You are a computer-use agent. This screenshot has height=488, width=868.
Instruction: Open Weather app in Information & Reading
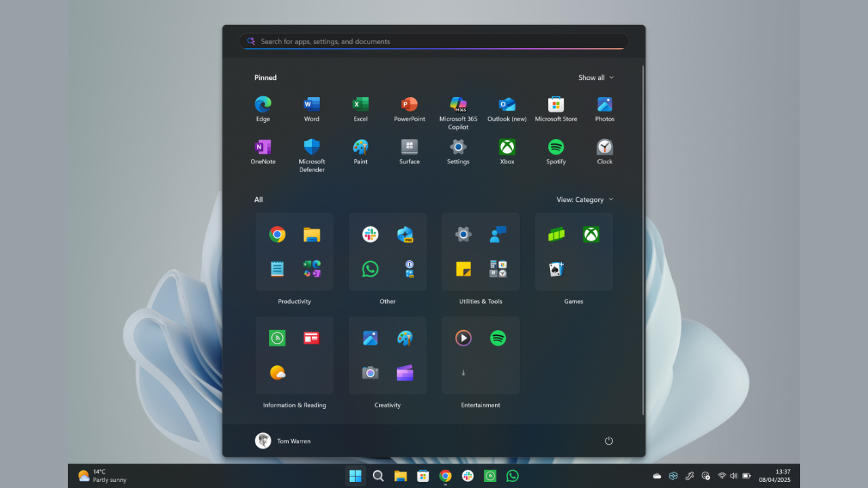[277, 373]
